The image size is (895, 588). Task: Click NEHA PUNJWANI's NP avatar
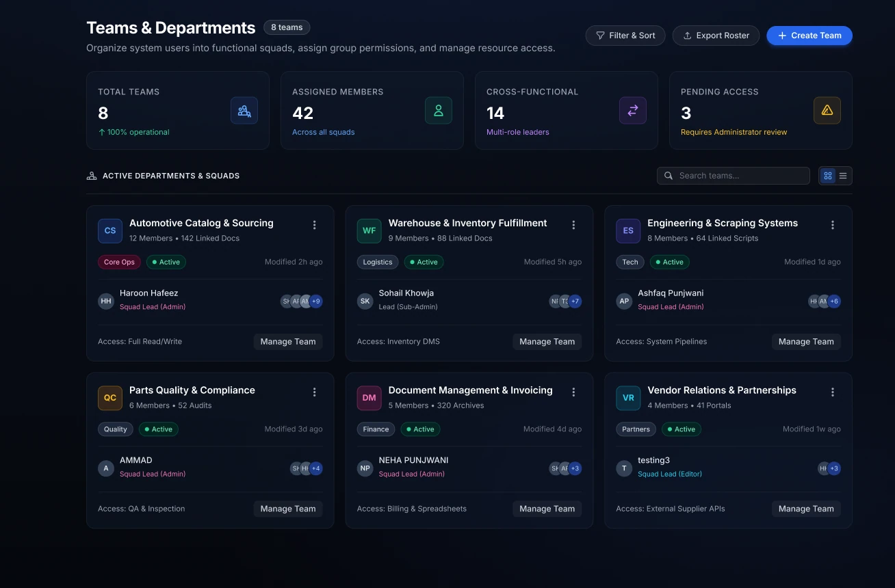[x=365, y=468]
